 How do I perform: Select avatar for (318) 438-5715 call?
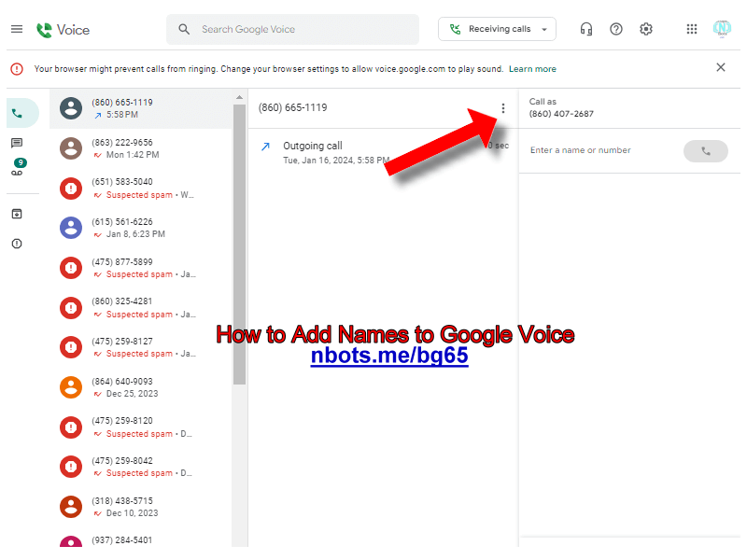71,507
